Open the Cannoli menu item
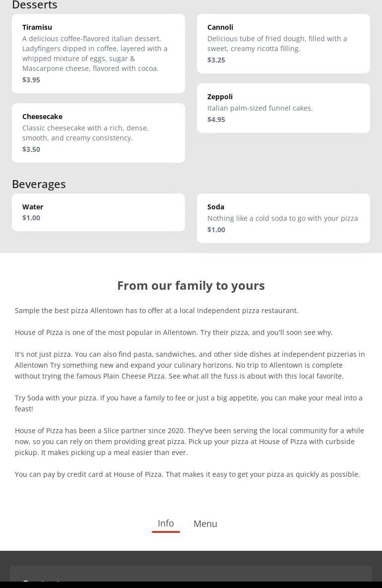The width and height of the screenshot is (382, 588). (283, 43)
